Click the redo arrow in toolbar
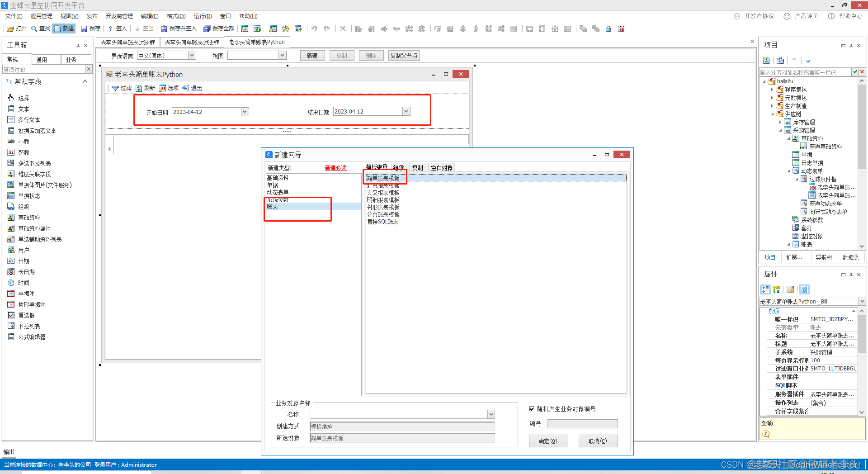 pos(327,28)
